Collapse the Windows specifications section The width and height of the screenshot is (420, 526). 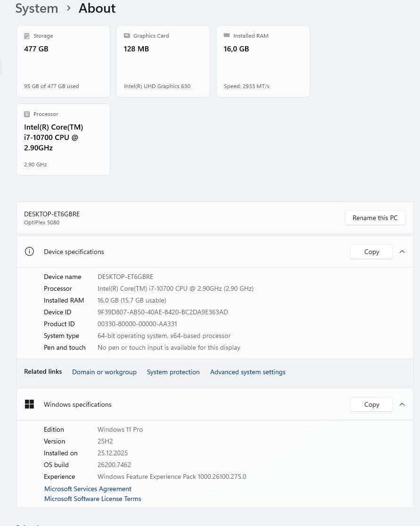coord(402,404)
